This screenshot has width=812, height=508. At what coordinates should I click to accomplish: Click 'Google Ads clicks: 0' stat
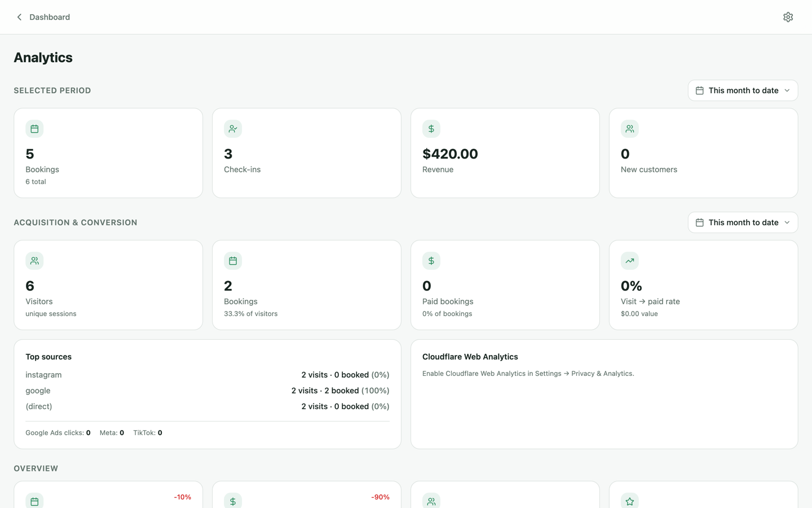(58, 433)
